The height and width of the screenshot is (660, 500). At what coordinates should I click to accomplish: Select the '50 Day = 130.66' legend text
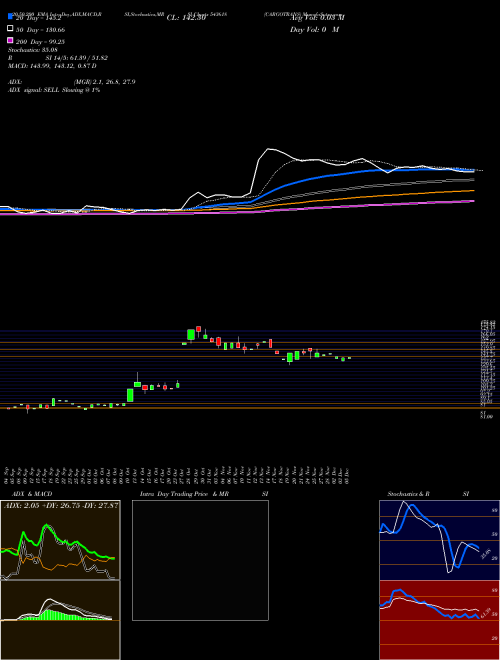pyautogui.click(x=41, y=30)
